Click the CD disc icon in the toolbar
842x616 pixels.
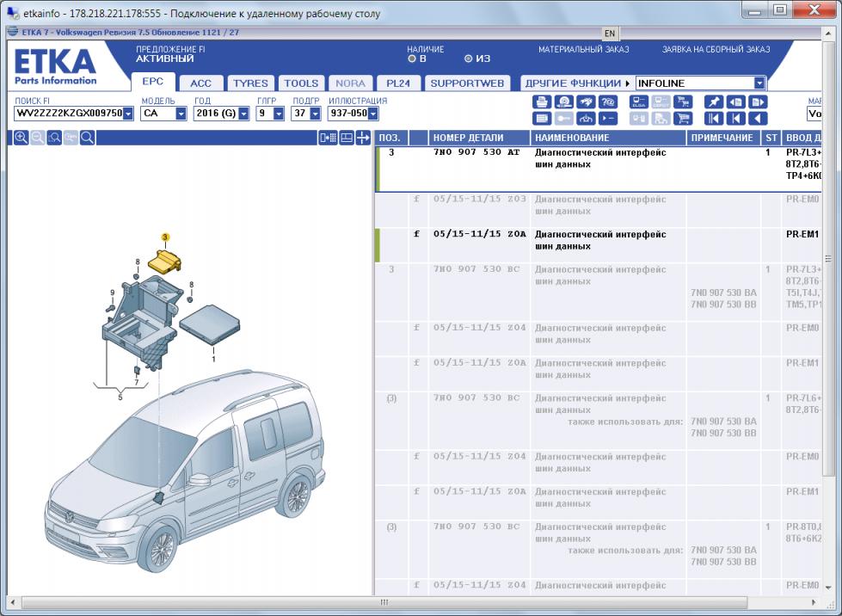pos(564,102)
